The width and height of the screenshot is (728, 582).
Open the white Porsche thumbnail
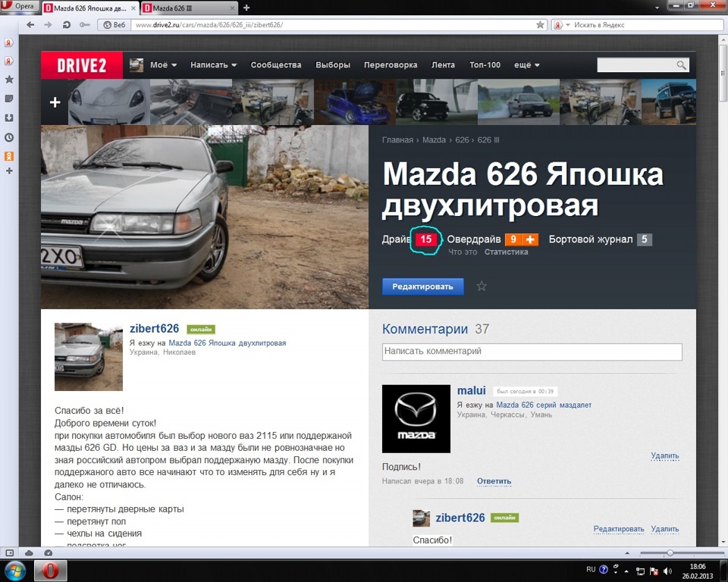[109, 102]
